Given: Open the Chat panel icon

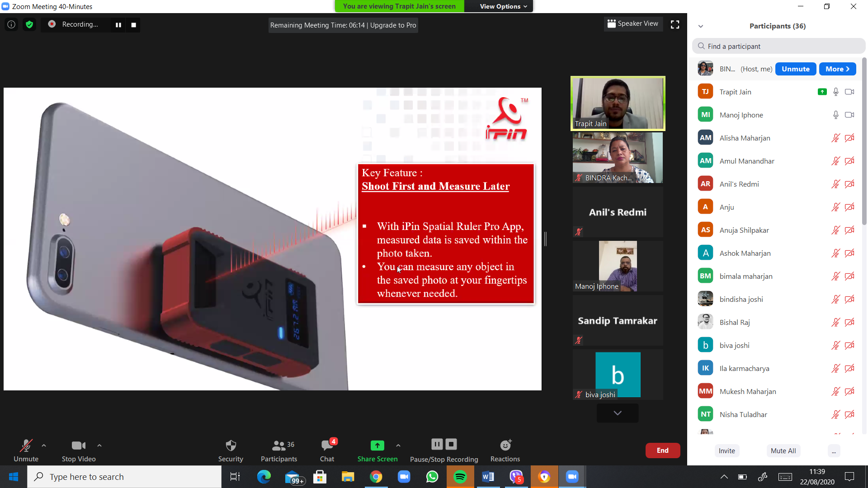Looking at the screenshot, I should pyautogui.click(x=327, y=446).
